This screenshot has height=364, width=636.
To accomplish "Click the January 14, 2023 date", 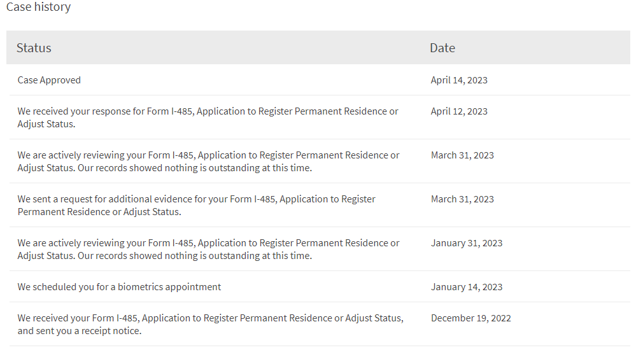I will coord(467,286).
